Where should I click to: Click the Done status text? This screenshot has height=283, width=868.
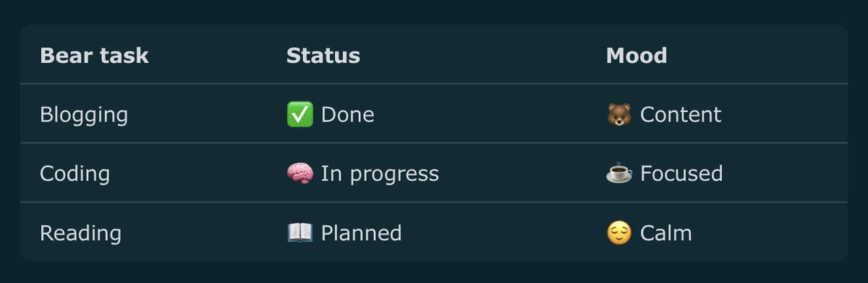click(348, 115)
